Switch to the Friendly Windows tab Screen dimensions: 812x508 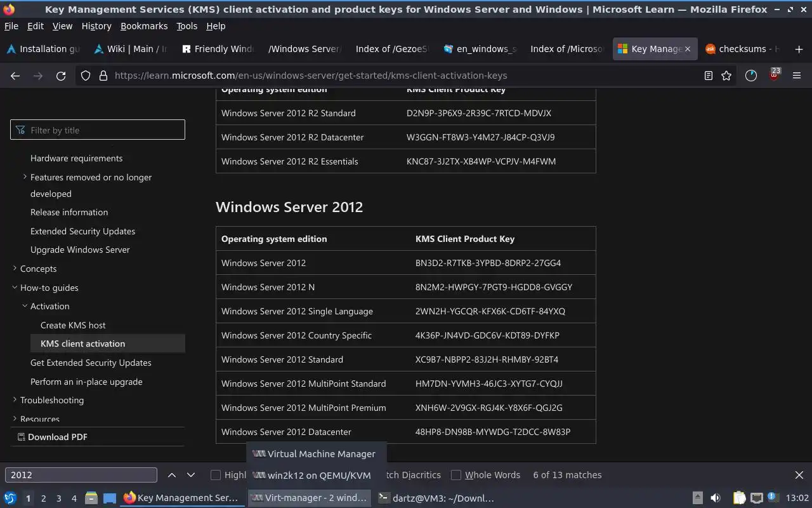pos(218,49)
